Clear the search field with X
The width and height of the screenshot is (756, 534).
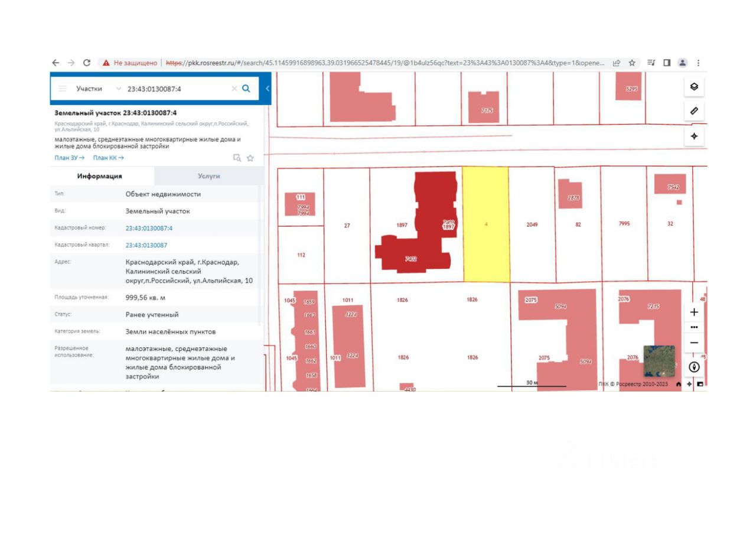[234, 89]
